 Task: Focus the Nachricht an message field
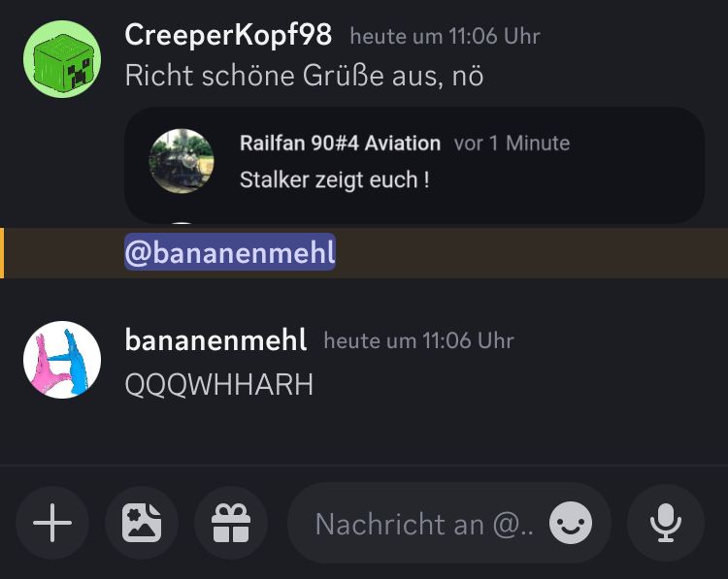[449, 523]
